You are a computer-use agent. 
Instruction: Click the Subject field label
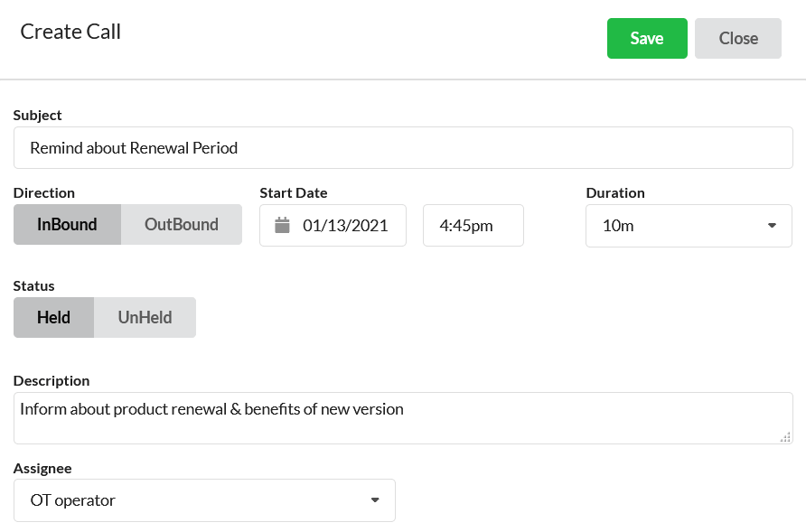(38, 115)
